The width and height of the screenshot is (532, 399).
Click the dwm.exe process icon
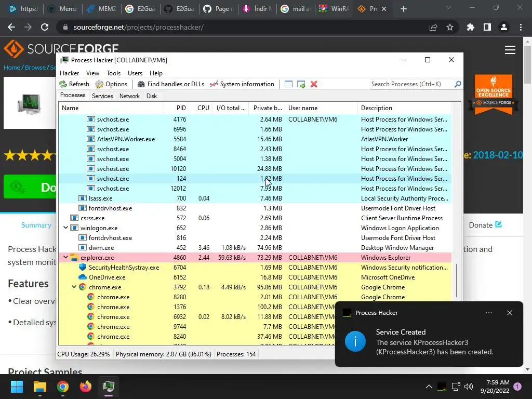pos(83,248)
